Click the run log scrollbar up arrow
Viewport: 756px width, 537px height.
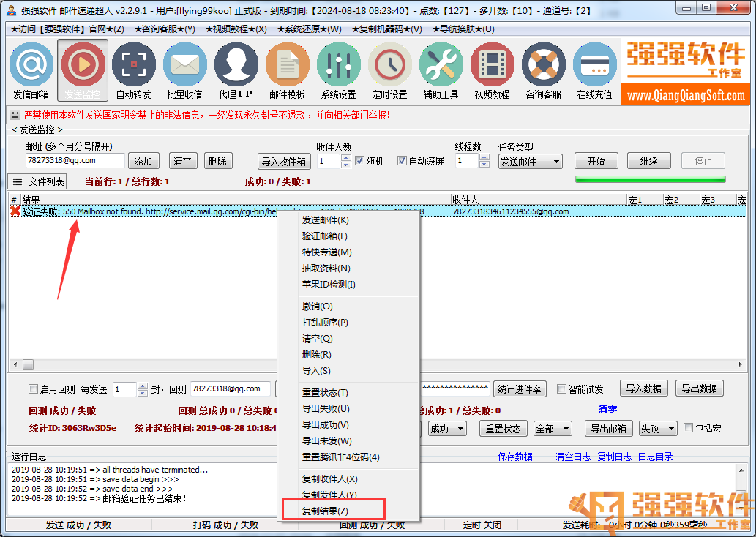click(x=741, y=470)
